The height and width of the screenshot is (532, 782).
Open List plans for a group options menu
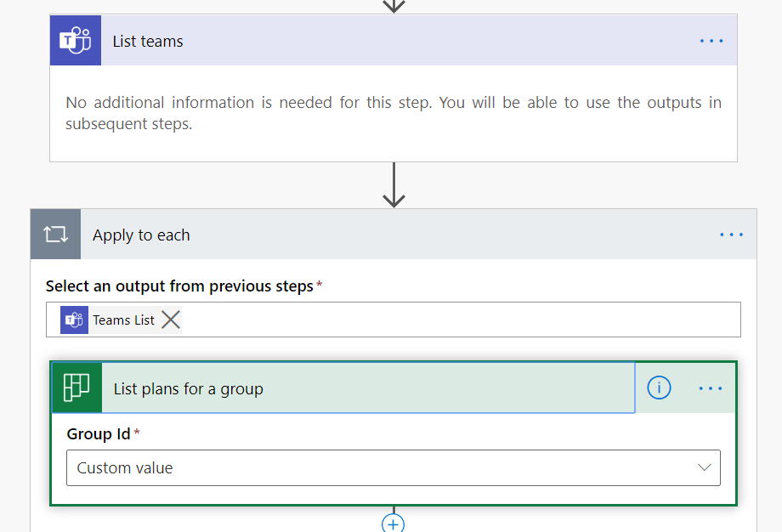(711, 388)
